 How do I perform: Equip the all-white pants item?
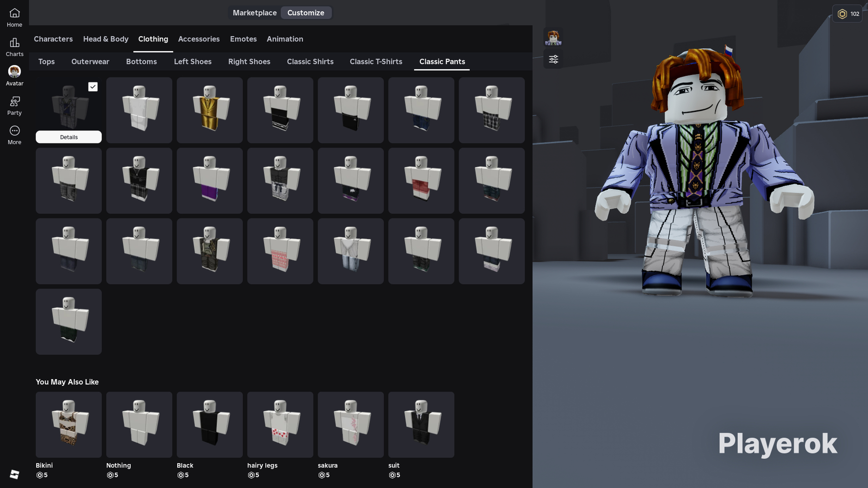coord(139,110)
